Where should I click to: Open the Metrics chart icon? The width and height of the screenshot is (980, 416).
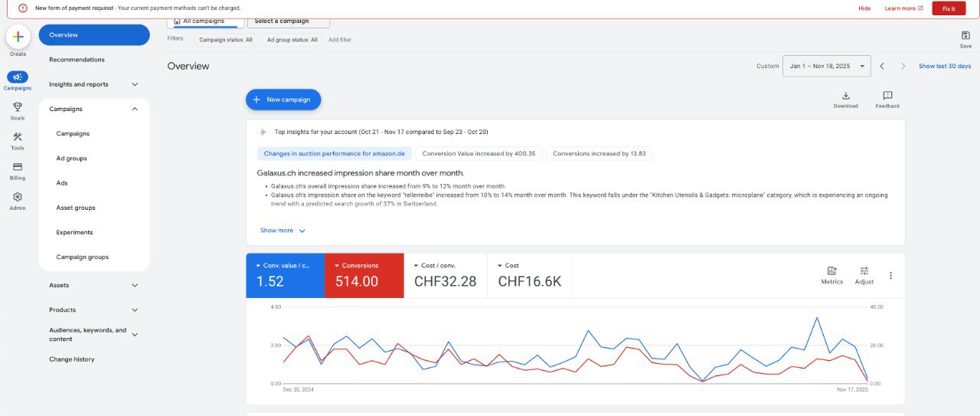tap(831, 270)
